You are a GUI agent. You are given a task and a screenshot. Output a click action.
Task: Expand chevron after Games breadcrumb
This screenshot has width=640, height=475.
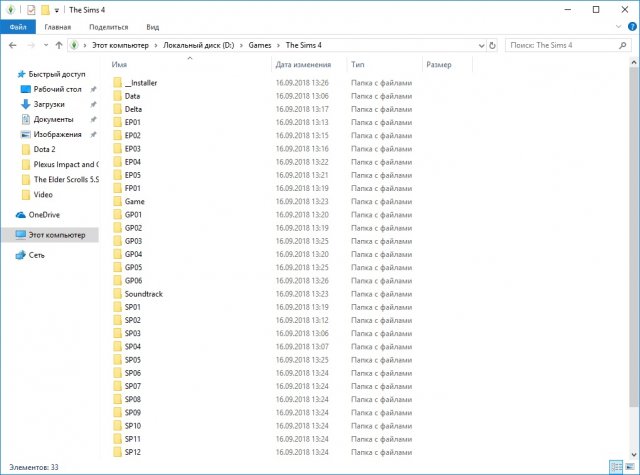click(x=278, y=45)
